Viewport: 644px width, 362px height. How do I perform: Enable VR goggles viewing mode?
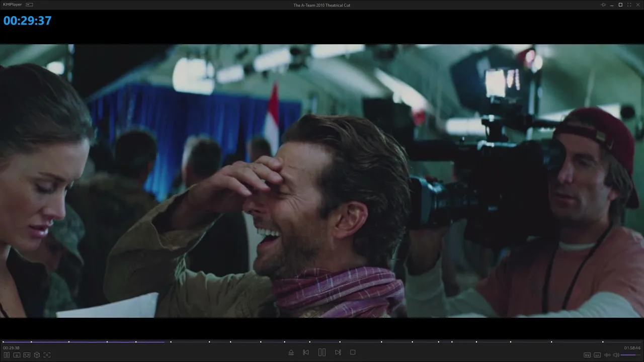tap(27, 355)
